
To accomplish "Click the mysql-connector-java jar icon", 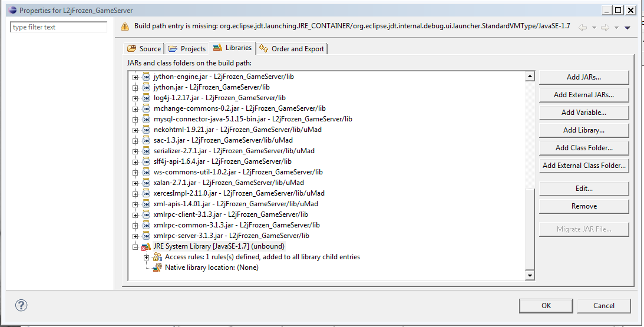I will point(146,119).
